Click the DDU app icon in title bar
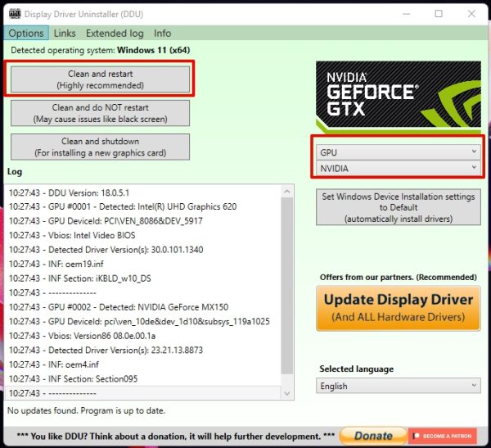 tap(15, 14)
